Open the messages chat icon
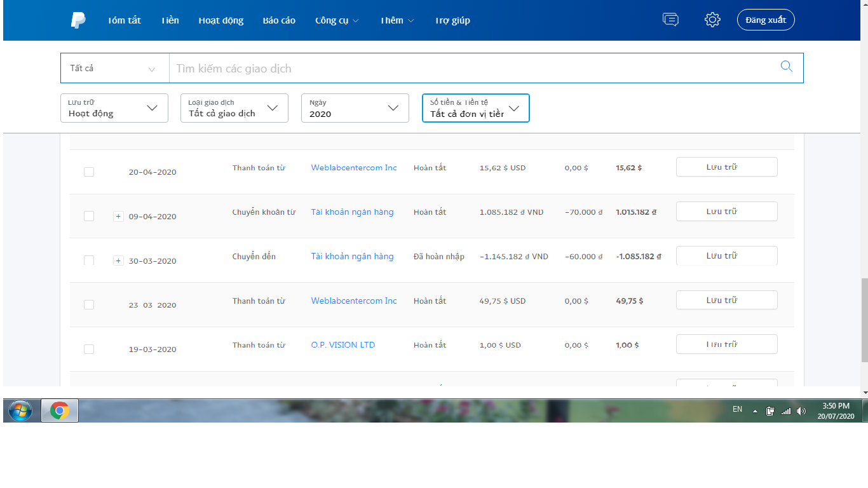Screen dimensions: 868x488 pos(670,20)
